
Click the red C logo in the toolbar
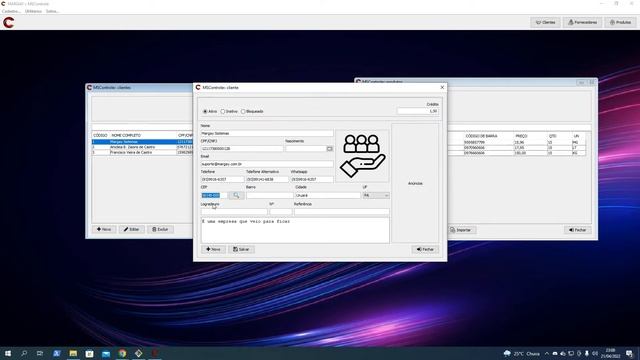coord(9,22)
